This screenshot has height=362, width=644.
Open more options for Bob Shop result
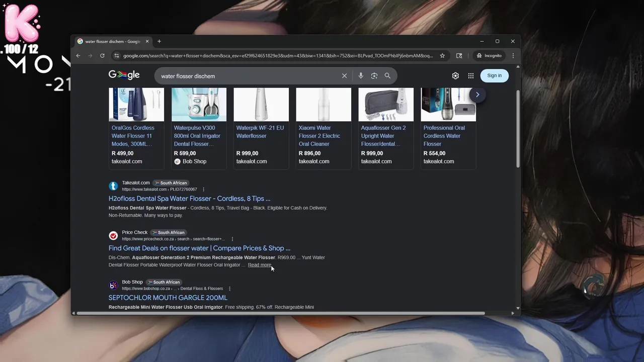[x=229, y=289]
